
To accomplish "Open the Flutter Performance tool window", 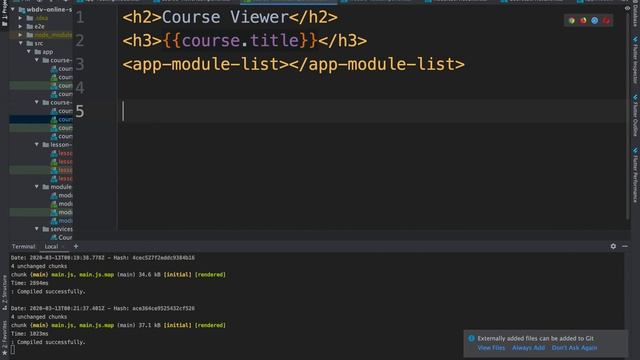I will coord(635,175).
